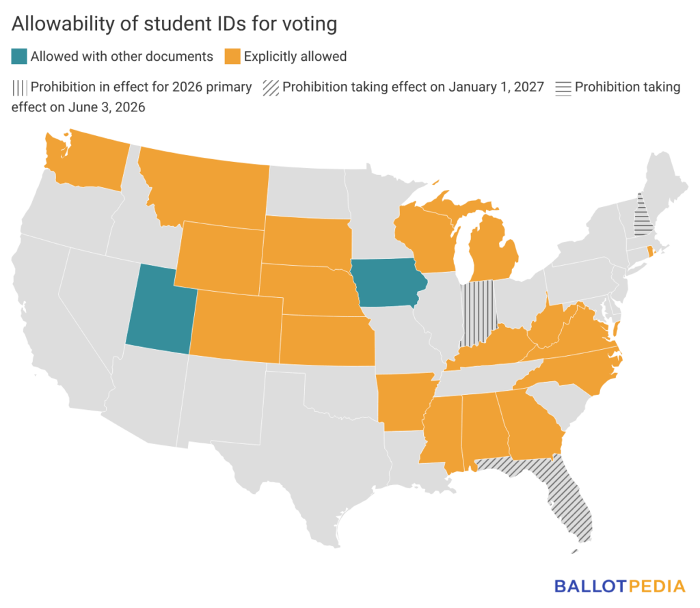Image resolution: width=700 pixels, height=608 pixels.
Task: Click the chart title text
Action: (x=174, y=24)
